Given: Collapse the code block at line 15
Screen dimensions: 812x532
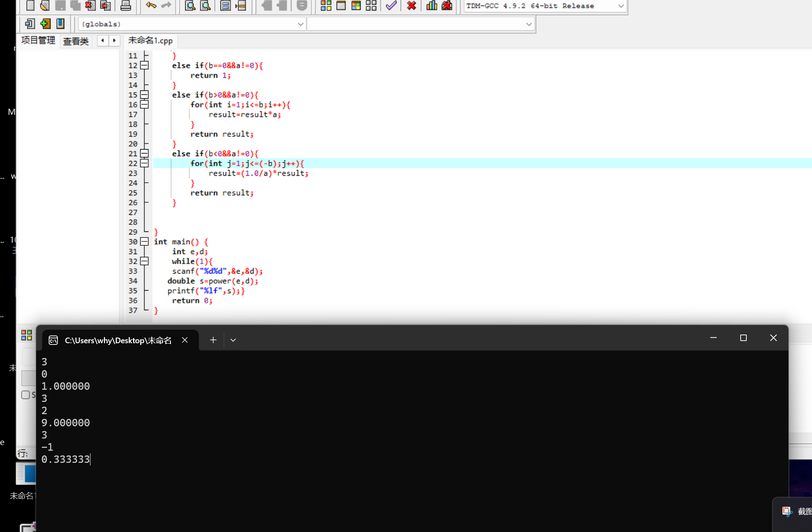Looking at the screenshot, I should click(144, 95).
